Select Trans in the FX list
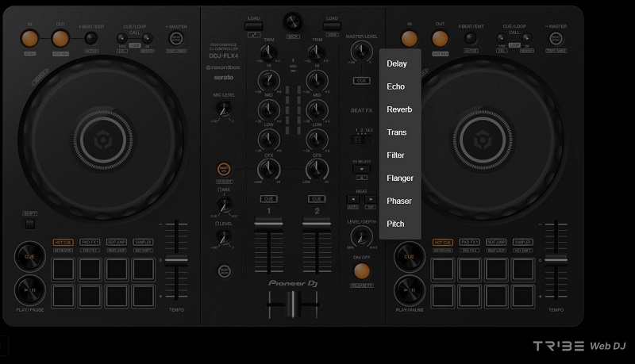635x364 pixels. (x=400, y=132)
